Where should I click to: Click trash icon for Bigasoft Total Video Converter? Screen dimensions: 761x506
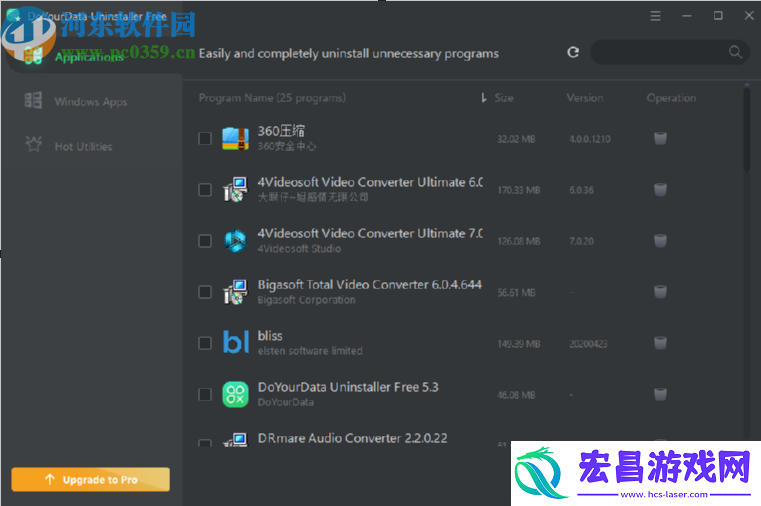[x=660, y=292]
